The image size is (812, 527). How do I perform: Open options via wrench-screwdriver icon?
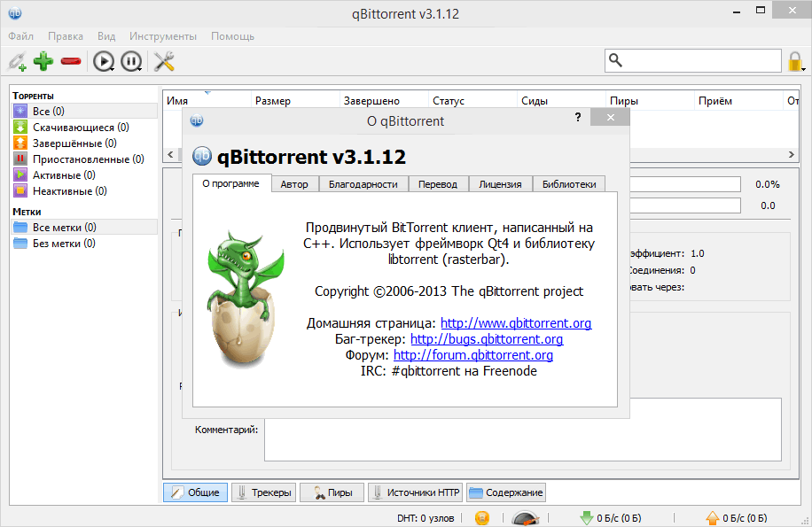[164, 61]
